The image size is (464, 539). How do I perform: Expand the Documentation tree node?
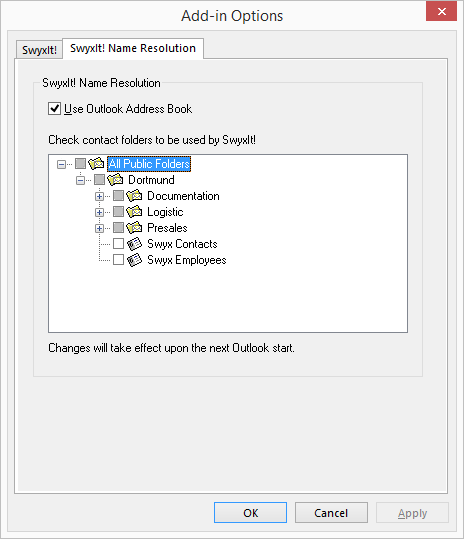pyautogui.click(x=99, y=196)
